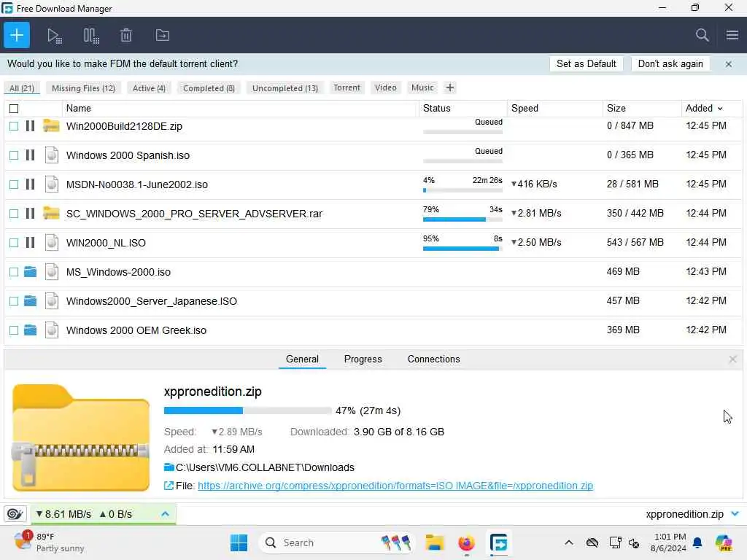Open the hamburger main menu
The image size is (747, 560).
732,35
